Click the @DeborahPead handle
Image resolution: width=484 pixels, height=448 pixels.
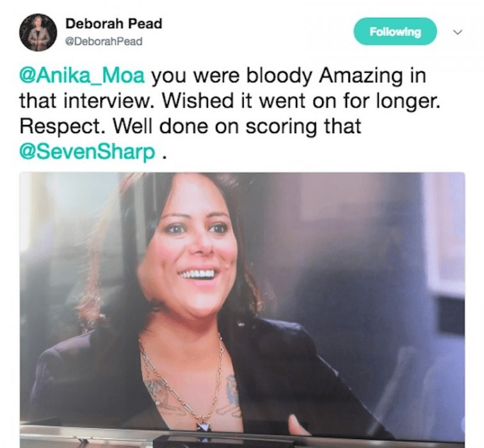(x=104, y=42)
